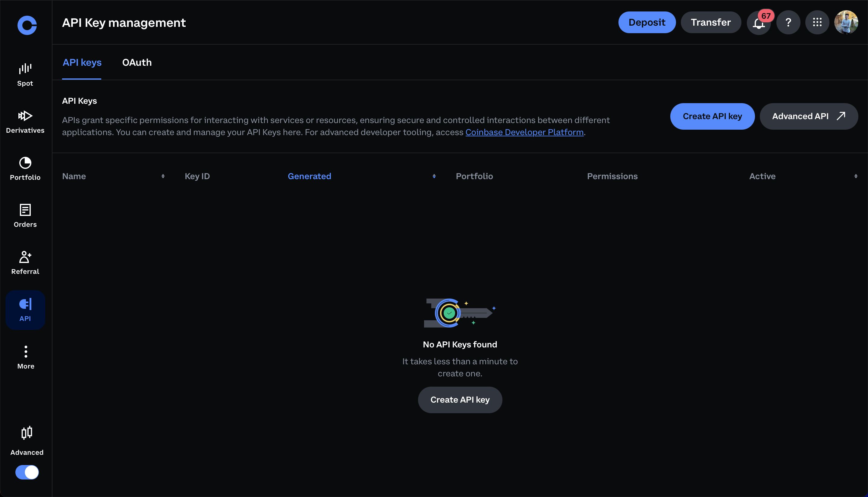Click the key illustration graphic
Screen dimensions: 868x497
click(460, 313)
